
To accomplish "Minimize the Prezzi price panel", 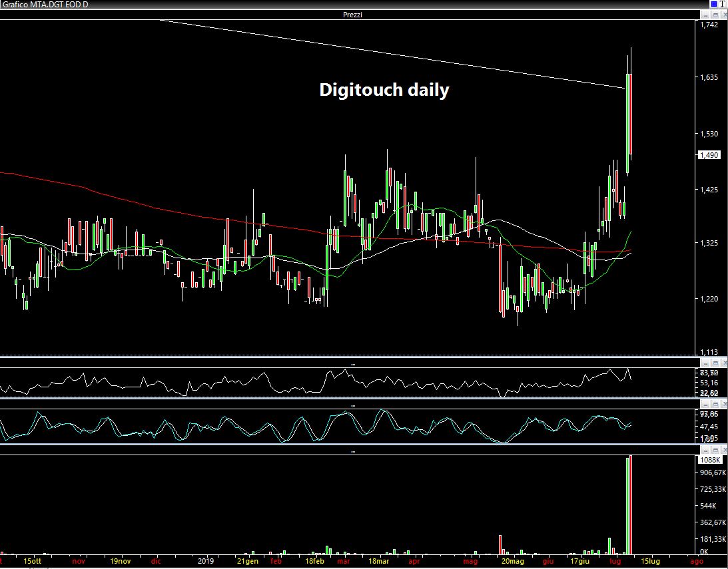I will 706,15.
